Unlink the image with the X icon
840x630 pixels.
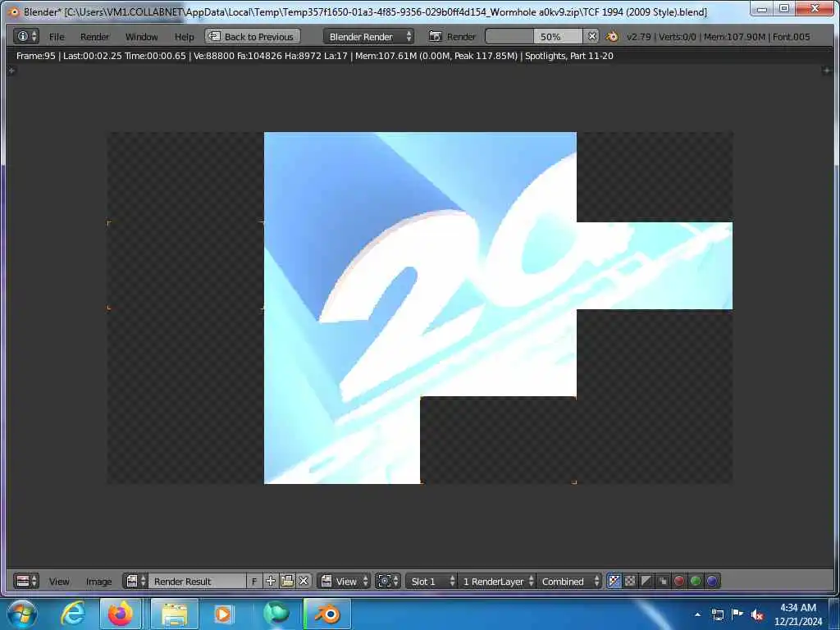point(304,581)
